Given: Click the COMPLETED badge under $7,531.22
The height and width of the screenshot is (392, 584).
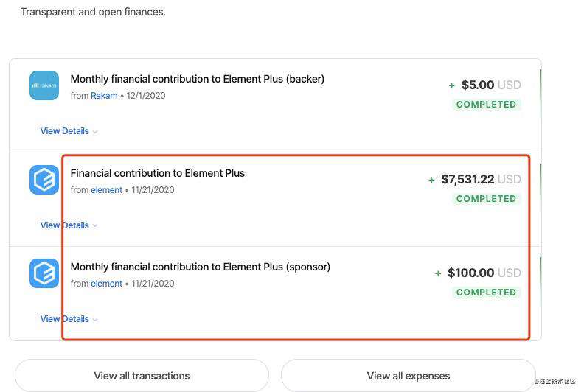Looking at the screenshot, I should [x=487, y=199].
